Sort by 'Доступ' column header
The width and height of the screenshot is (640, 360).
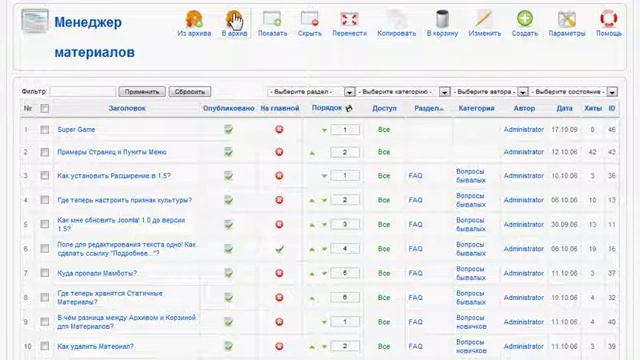[x=384, y=108]
